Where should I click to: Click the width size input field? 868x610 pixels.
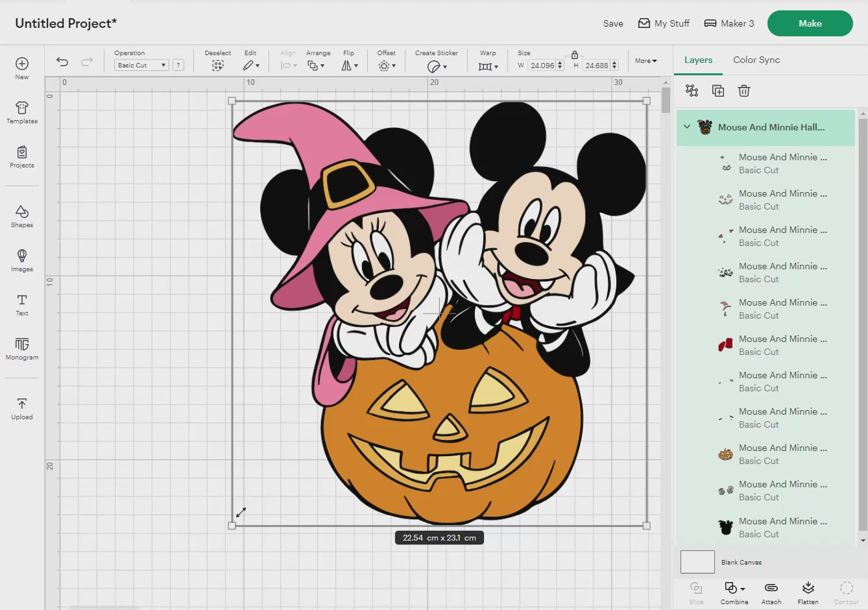click(x=542, y=66)
